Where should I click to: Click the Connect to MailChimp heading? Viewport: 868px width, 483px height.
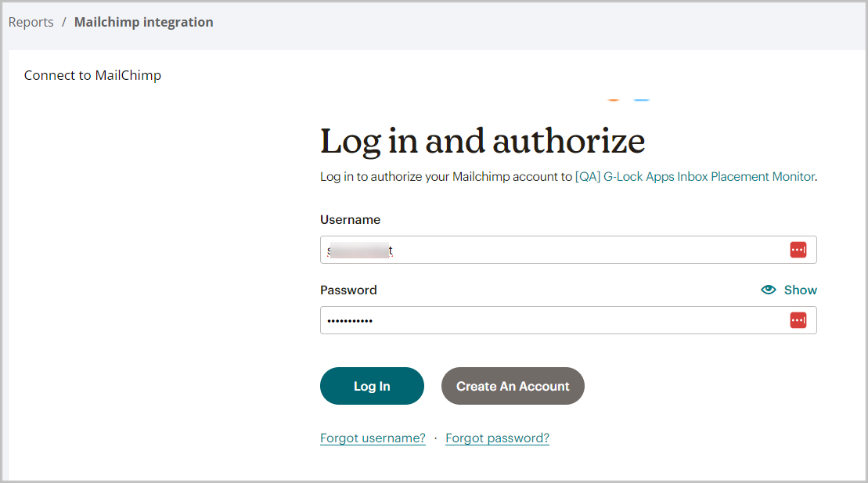coord(92,75)
